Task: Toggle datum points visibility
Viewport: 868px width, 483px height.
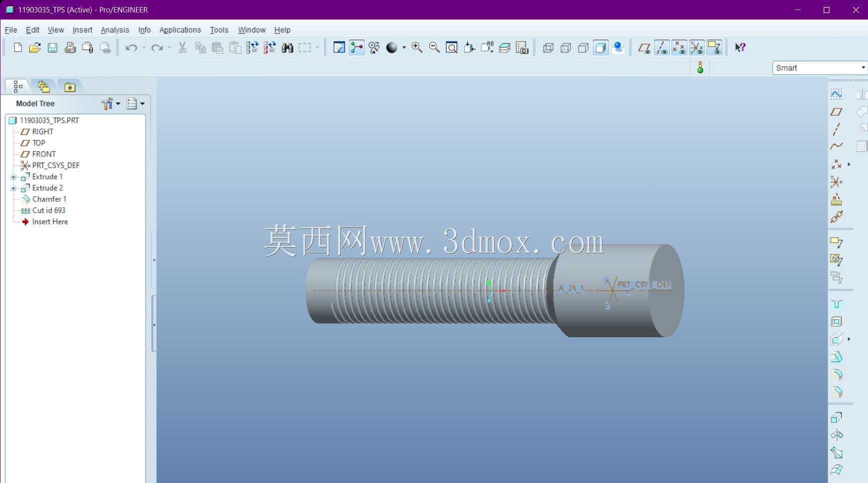Action: [x=679, y=47]
